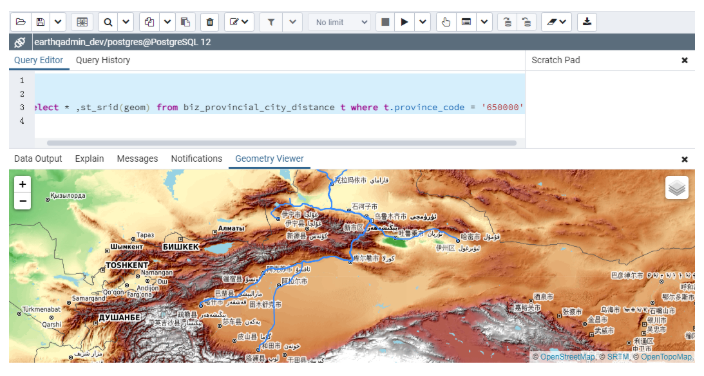Zoom out the map with minus button
The height and width of the screenshot is (376, 704).
click(22, 201)
